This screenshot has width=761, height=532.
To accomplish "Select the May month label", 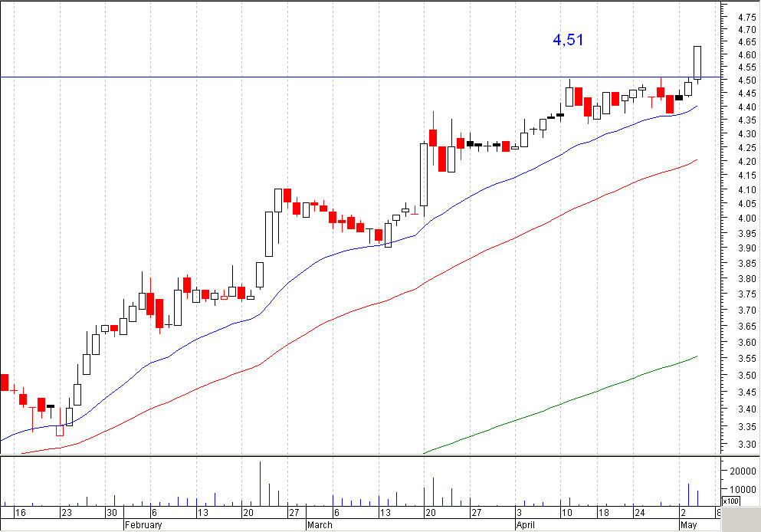I will tap(689, 525).
